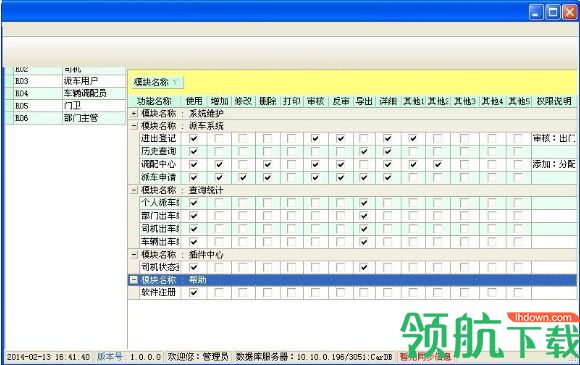Sort by the 审核 column header
Viewport: 580px width, 365px height.
tap(316, 101)
